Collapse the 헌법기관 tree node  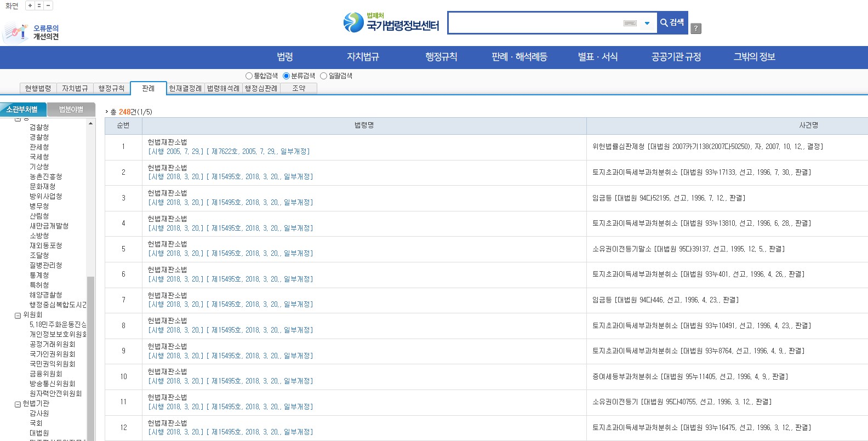click(18, 404)
